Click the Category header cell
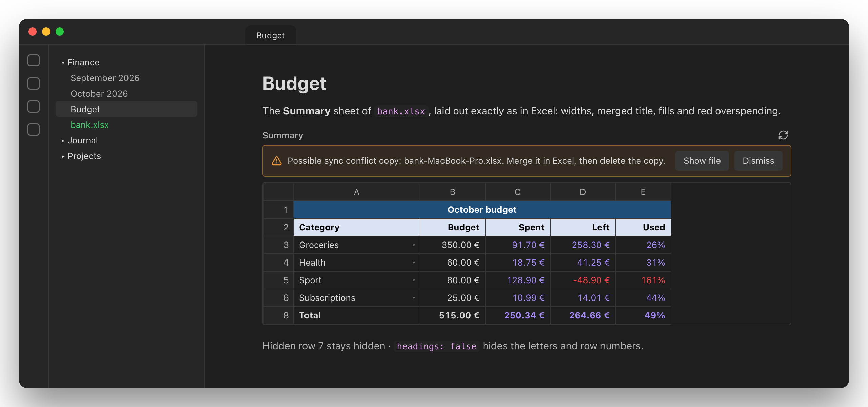This screenshot has width=868, height=407. tap(356, 227)
